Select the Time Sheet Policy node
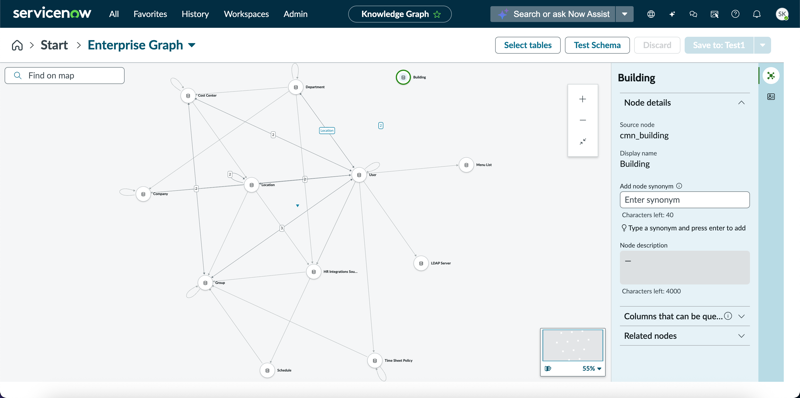This screenshot has height=398, width=800. point(374,360)
